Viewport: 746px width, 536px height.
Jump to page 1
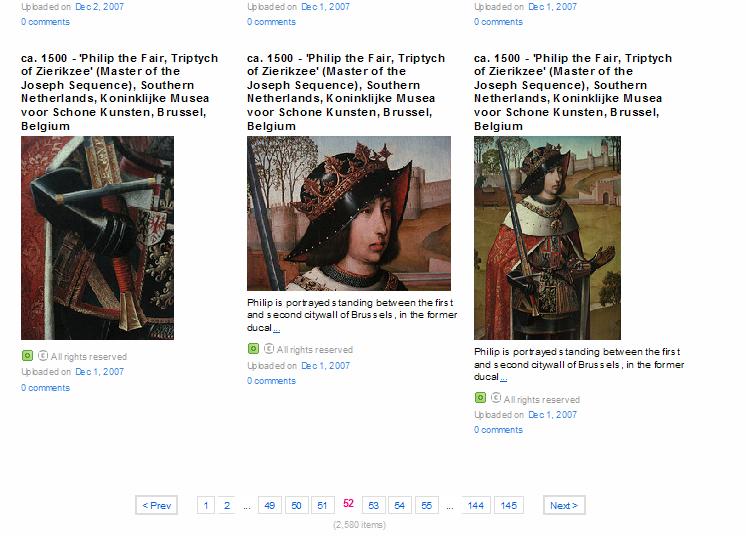[x=206, y=505]
